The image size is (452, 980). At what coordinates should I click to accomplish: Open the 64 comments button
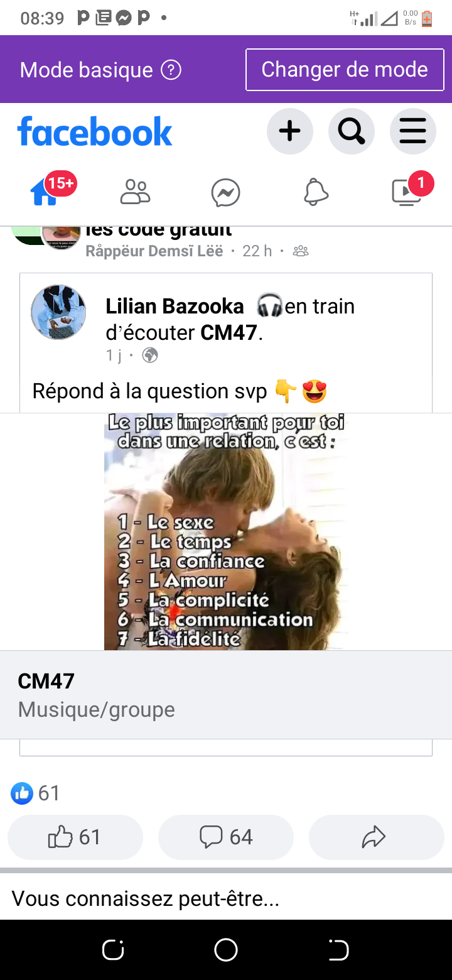226,837
